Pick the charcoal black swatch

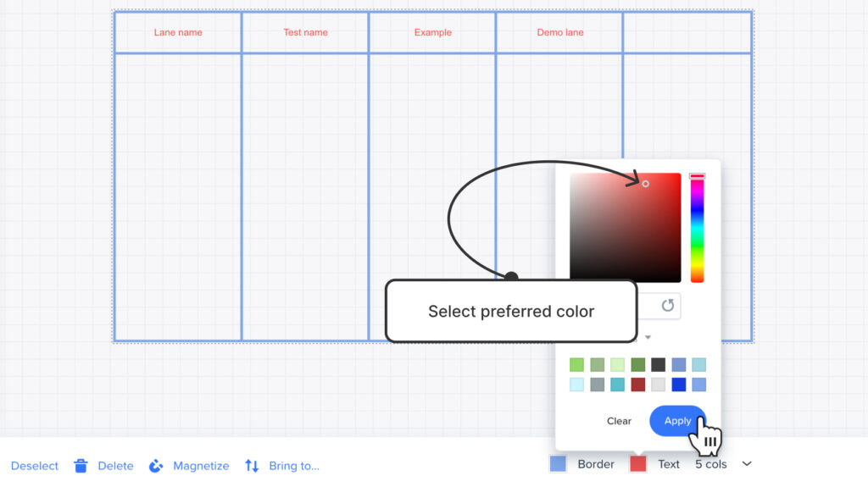658,365
